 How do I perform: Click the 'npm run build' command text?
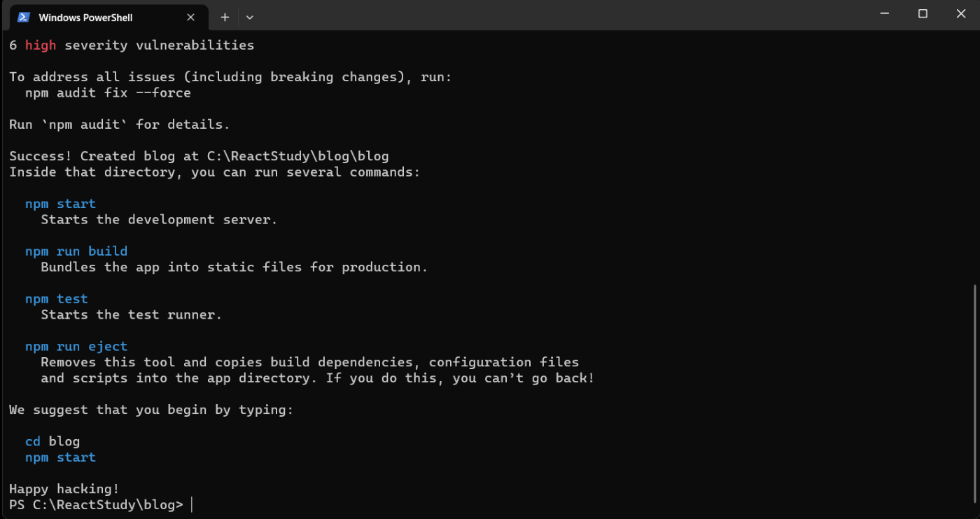76,251
